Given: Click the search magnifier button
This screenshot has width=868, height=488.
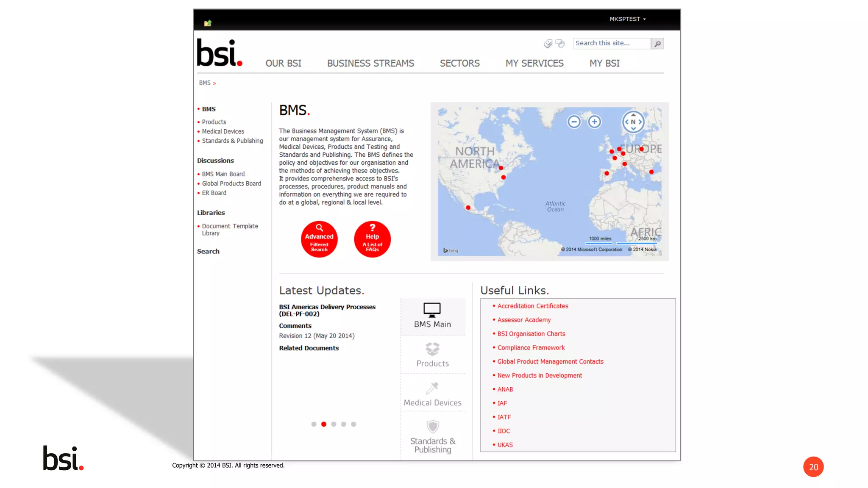Looking at the screenshot, I should pyautogui.click(x=657, y=43).
